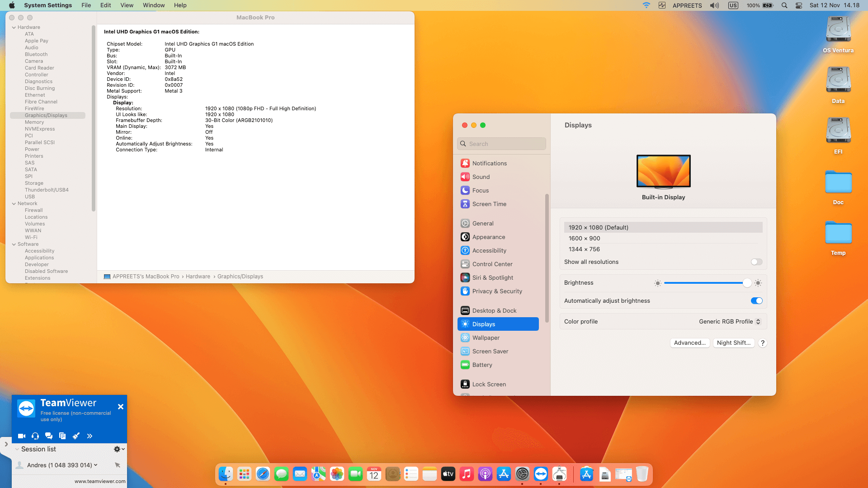
Task: Toggle Show all resolutions switch
Action: click(x=756, y=262)
